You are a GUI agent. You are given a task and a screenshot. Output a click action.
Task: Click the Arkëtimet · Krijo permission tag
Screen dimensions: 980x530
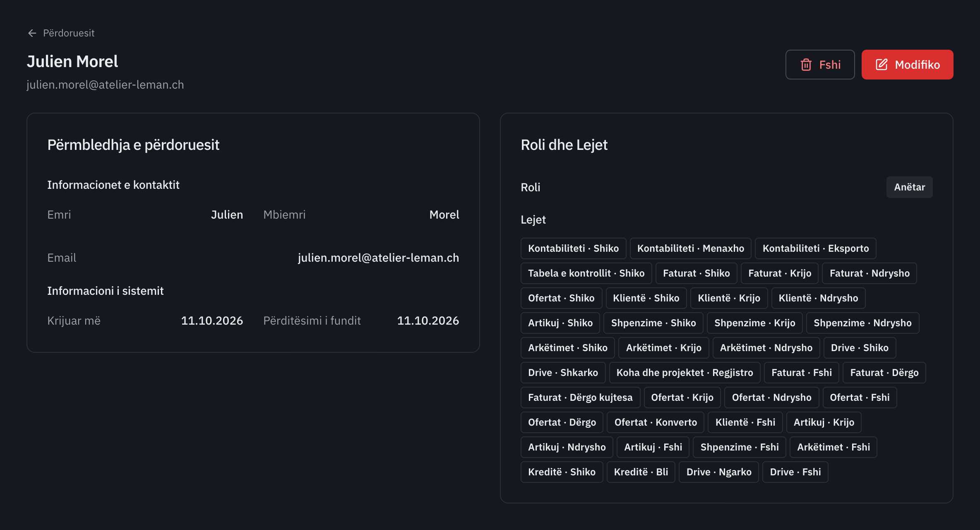click(x=663, y=348)
